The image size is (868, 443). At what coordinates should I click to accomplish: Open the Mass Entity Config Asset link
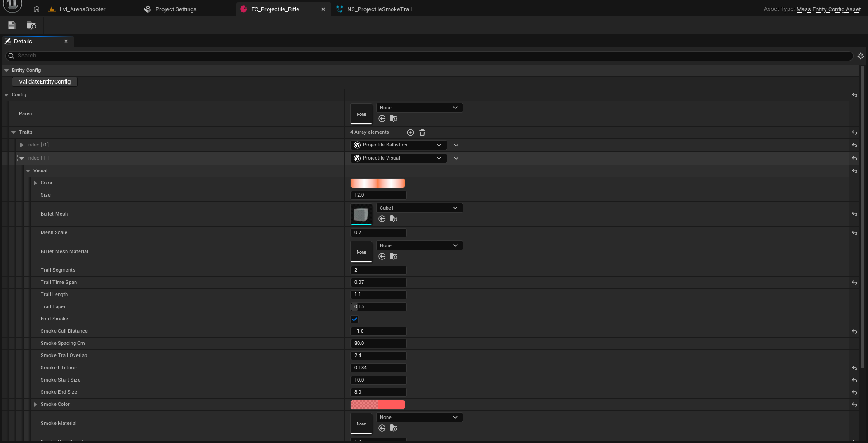[829, 9]
